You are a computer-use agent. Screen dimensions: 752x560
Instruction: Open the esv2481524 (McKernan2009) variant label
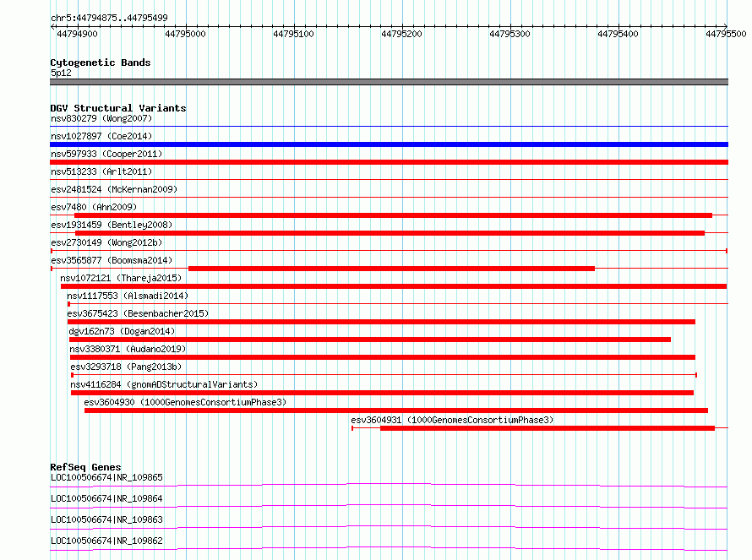pos(114,189)
